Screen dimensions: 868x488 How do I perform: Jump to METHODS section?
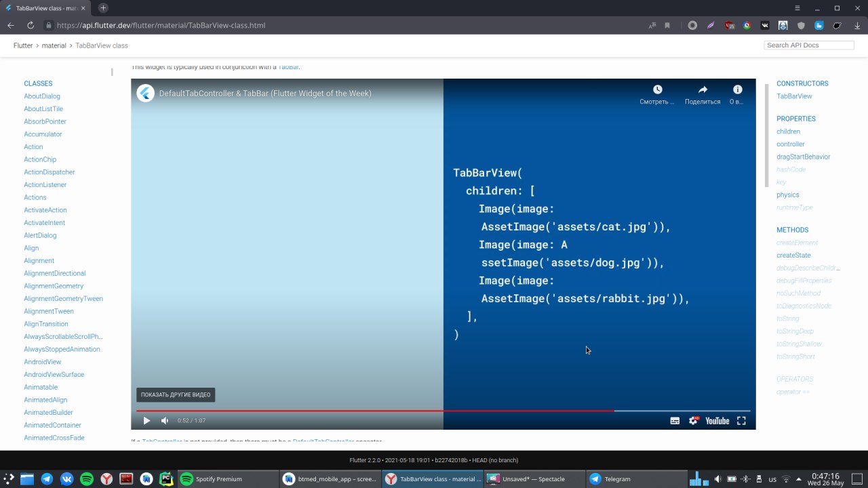(793, 230)
